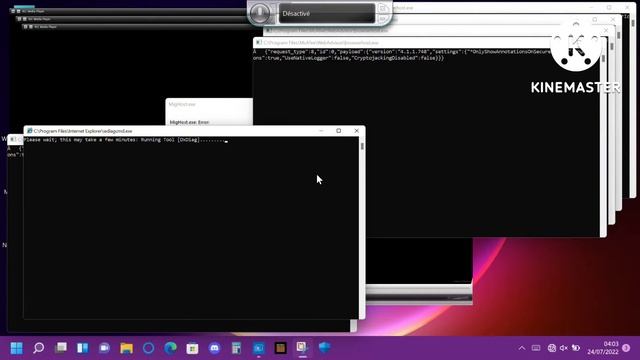Open the Windows Start menu
Screen dimensions: 640x360
pos(17,348)
